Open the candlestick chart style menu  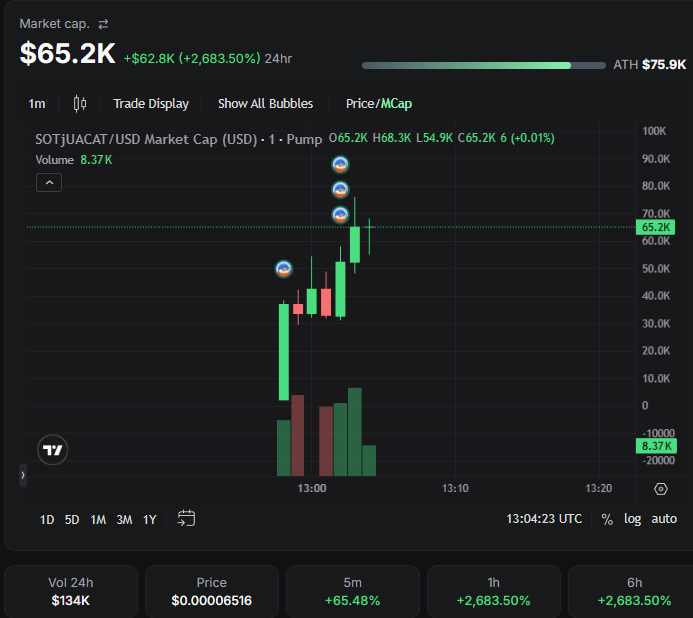[x=80, y=104]
